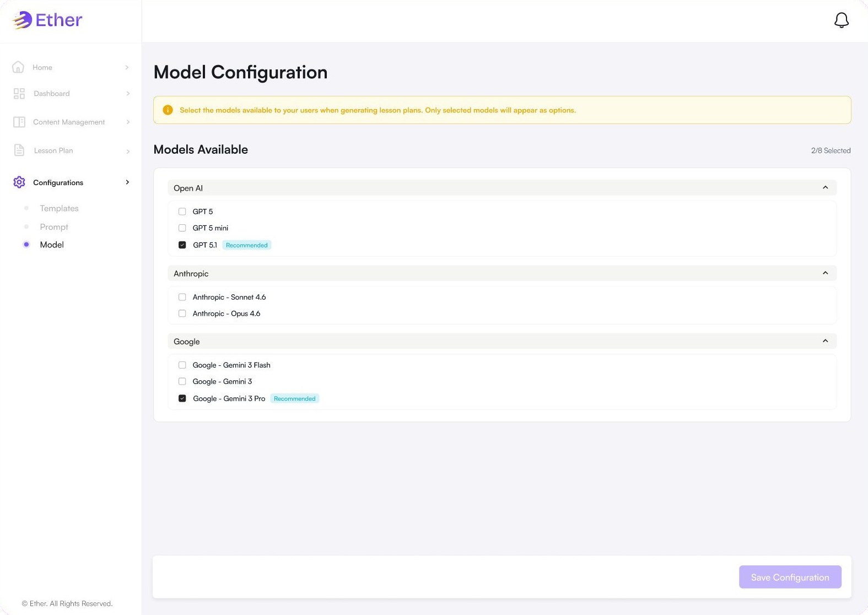Screen dimensions: 868x615
Task: Open the Prompt submenu item
Action: pos(54,227)
